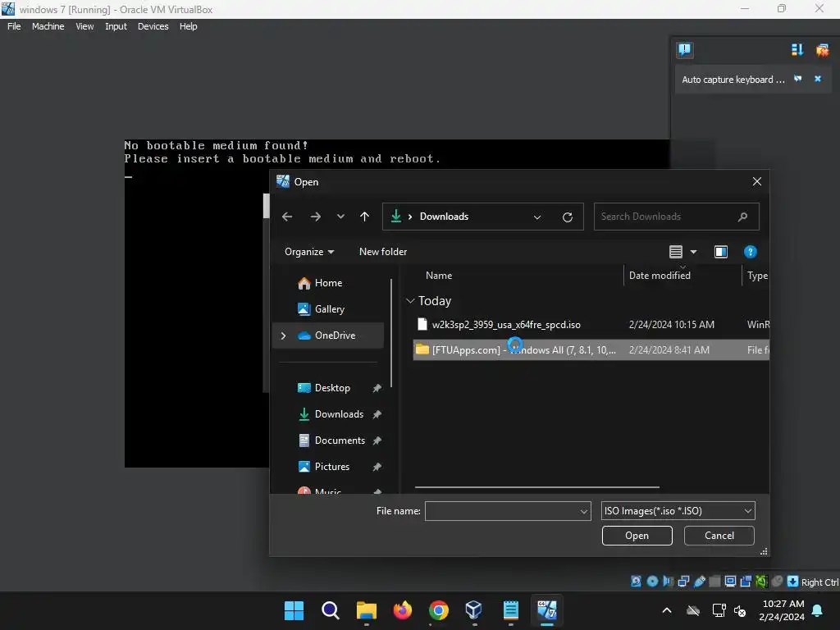Viewport: 840px width, 630px height.
Task: Open Desktop in navigation pane
Action: click(332, 388)
